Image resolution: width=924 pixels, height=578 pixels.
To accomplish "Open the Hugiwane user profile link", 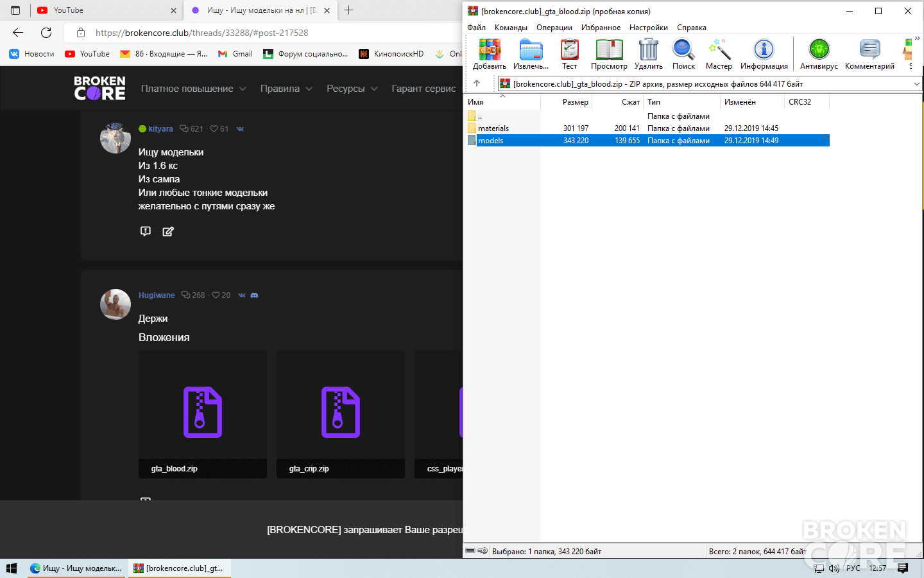I will click(x=157, y=295).
